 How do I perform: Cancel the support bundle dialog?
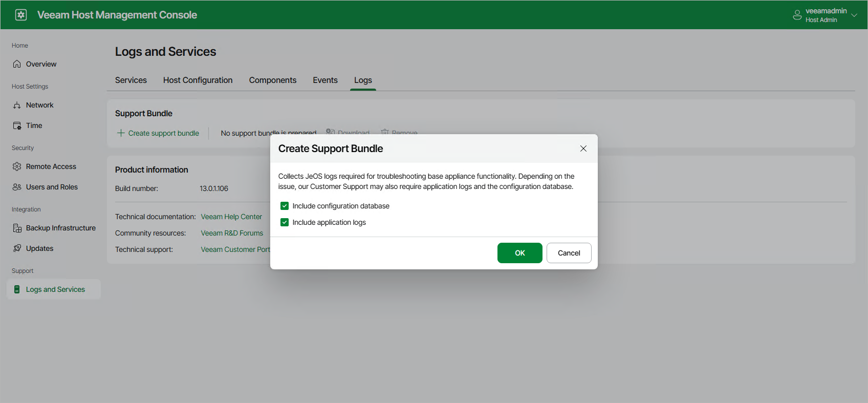569,253
